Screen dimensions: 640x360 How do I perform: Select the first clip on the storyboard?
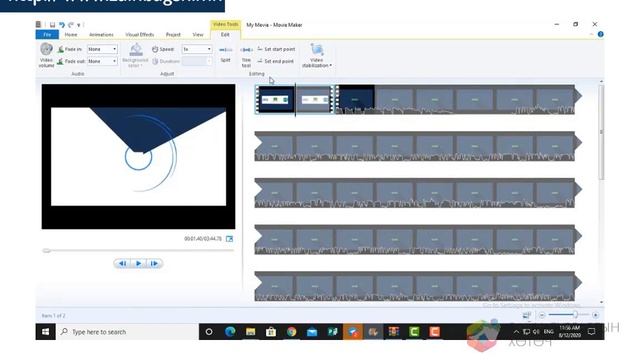[x=275, y=99]
